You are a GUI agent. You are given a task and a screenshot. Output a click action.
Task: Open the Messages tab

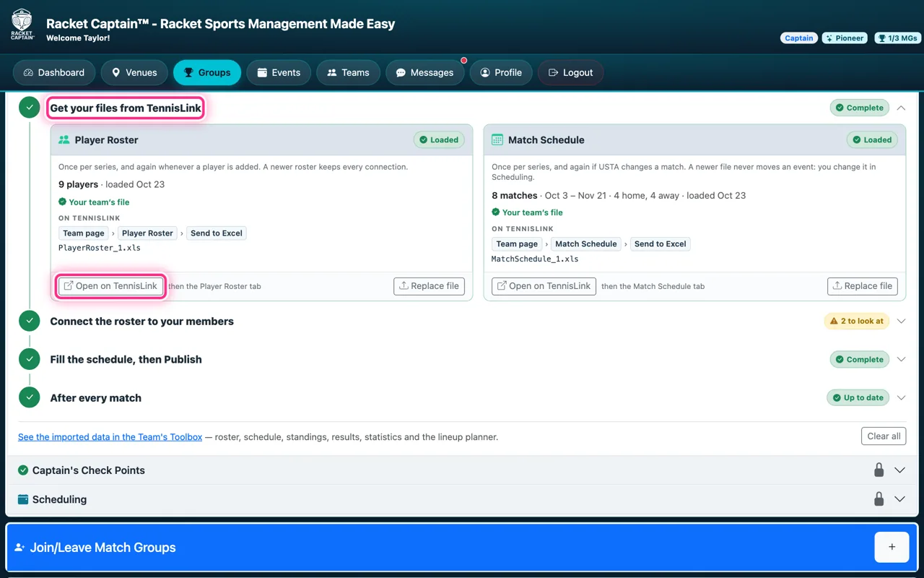coord(424,72)
